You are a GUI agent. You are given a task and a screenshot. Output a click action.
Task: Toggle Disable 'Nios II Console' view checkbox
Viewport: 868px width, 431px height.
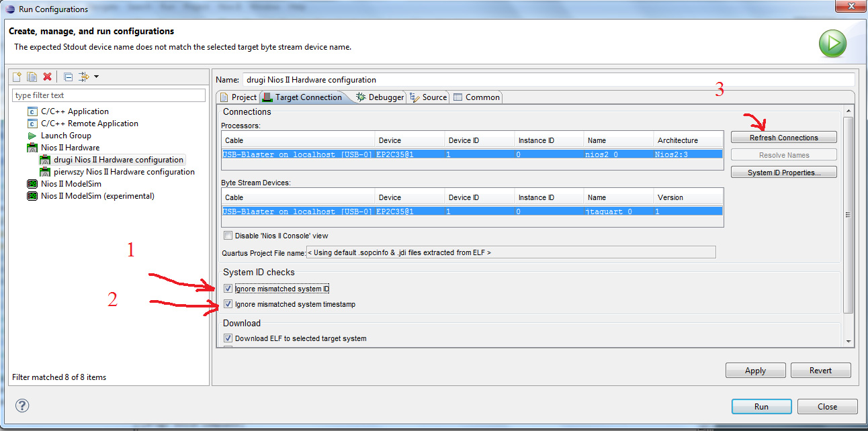click(x=228, y=236)
